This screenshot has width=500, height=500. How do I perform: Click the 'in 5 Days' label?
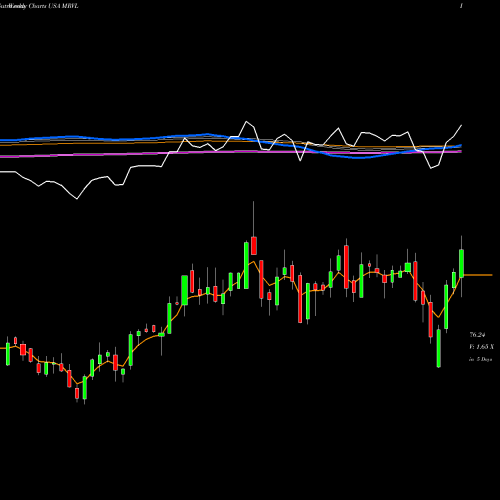tap(480, 359)
